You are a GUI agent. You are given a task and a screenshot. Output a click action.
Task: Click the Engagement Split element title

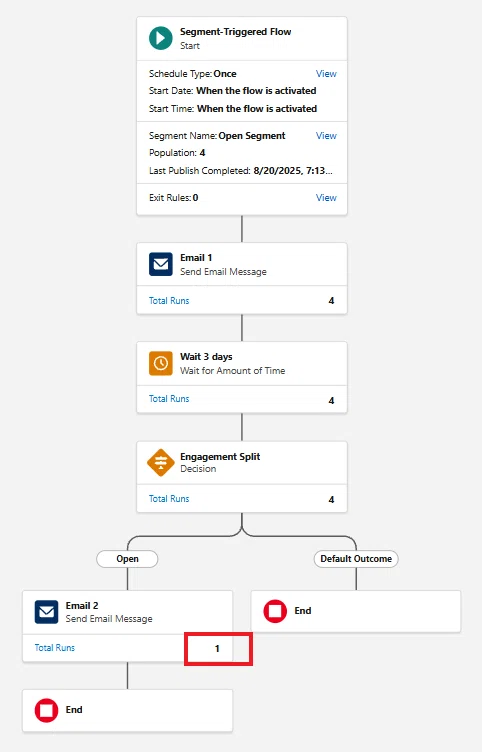pos(220,457)
